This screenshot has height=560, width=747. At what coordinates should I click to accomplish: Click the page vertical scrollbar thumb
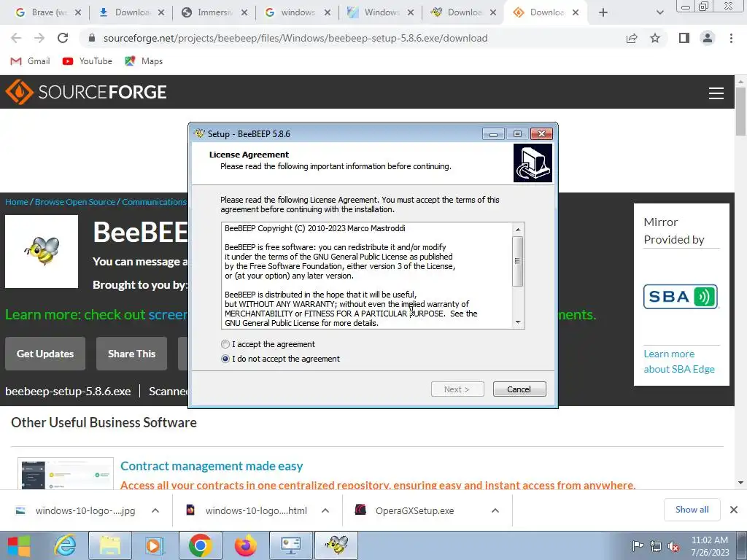pyautogui.click(x=741, y=112)
